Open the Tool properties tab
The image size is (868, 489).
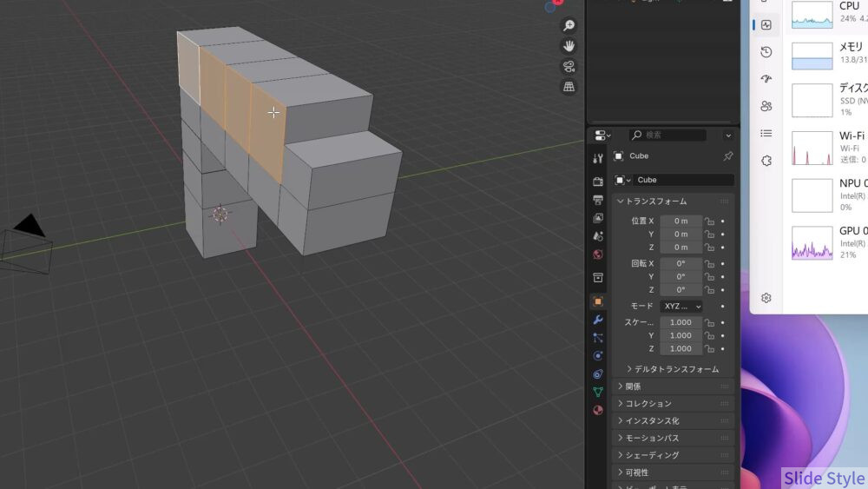[x=598, y=159]
